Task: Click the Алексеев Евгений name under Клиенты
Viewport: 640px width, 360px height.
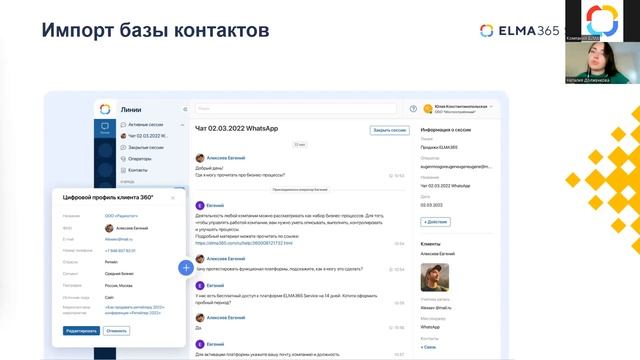Action: pos(438,254)
